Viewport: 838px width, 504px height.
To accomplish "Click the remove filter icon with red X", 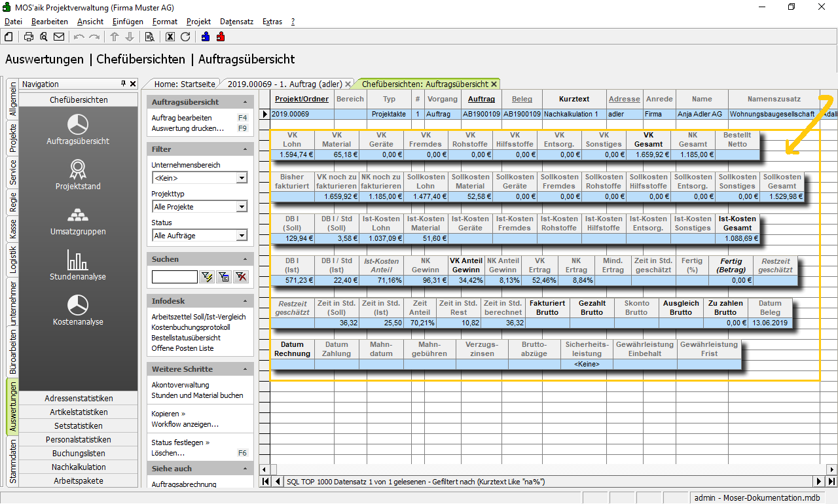I will (x=242, y=277).
